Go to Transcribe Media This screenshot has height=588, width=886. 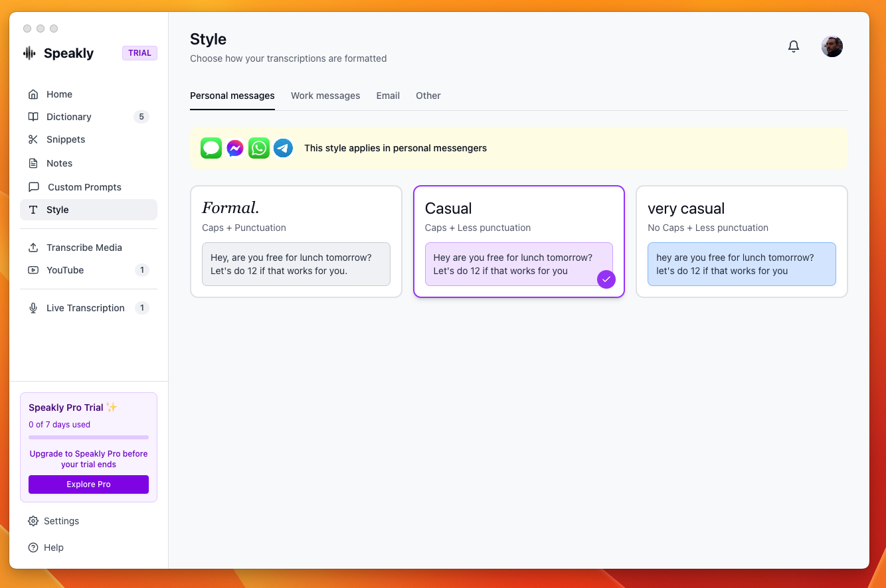click(84, 248)
